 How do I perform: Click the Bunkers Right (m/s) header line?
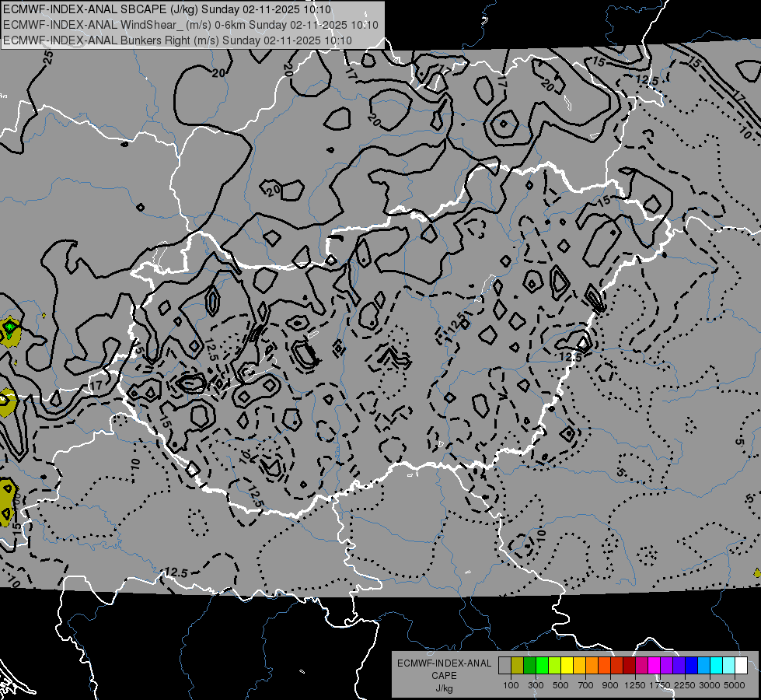point(177,40)
